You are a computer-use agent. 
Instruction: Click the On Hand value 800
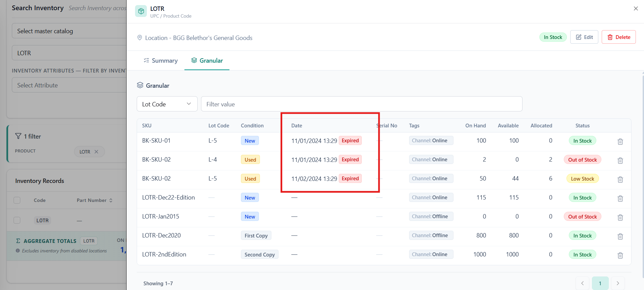pyautogui.click(x=481, y=235)
